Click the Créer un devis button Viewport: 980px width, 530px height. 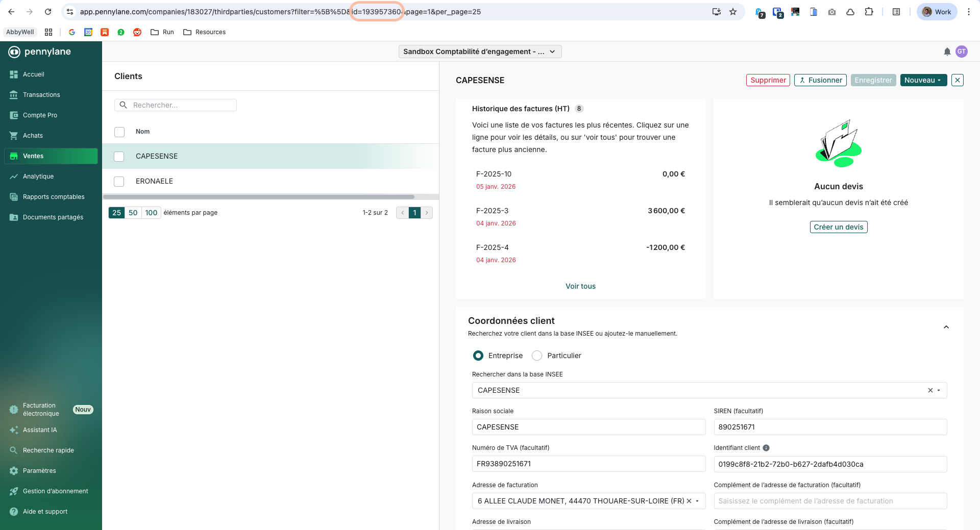tap(838, 227)
